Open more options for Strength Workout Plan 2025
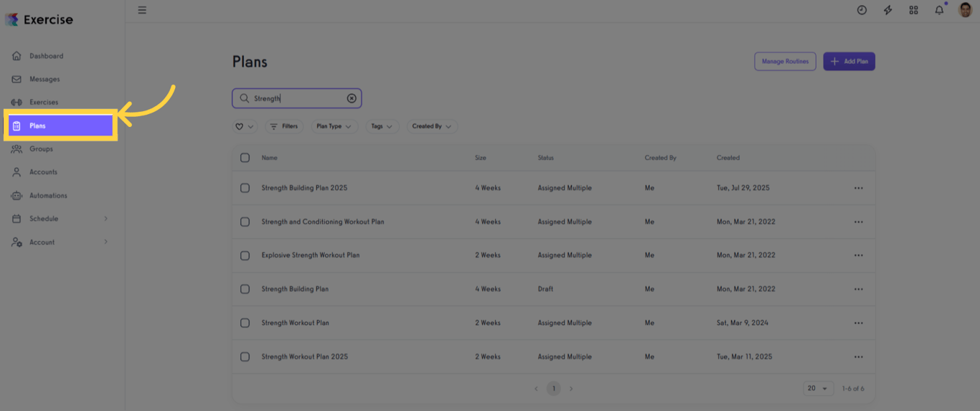 click(859, 356)
